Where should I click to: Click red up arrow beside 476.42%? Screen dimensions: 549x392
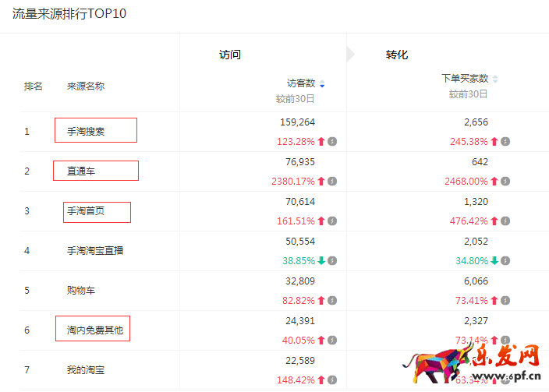click(494, 221)
